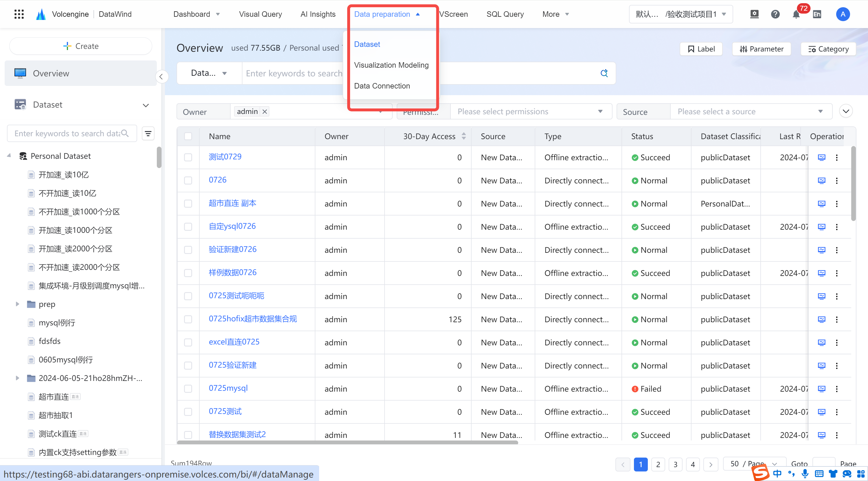Expand more filters with the round chevron

tap(846, 111)
